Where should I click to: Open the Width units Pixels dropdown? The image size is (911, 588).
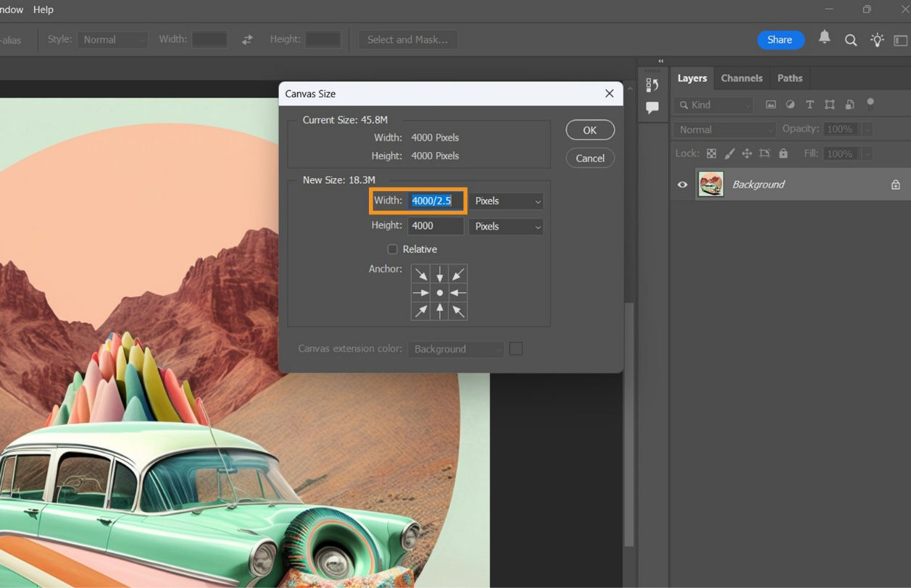coord(506,201)
